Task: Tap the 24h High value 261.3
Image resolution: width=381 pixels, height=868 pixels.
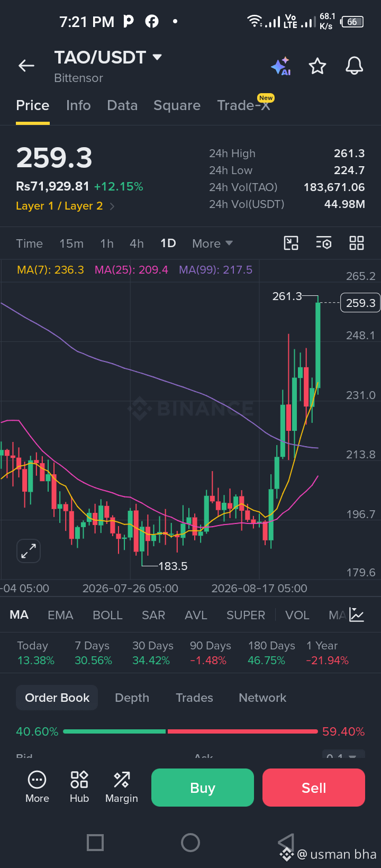Action: (349, 153)
